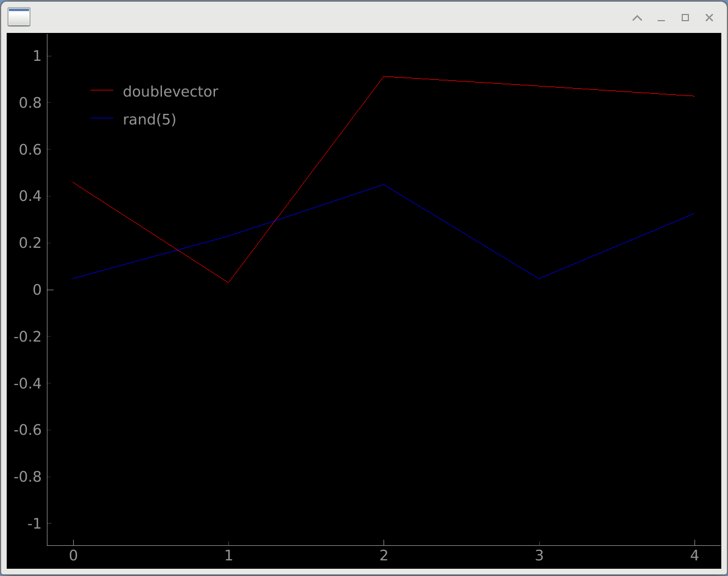Close the plot window
Viewport: 728px width, 576px height.
point(709,18)
